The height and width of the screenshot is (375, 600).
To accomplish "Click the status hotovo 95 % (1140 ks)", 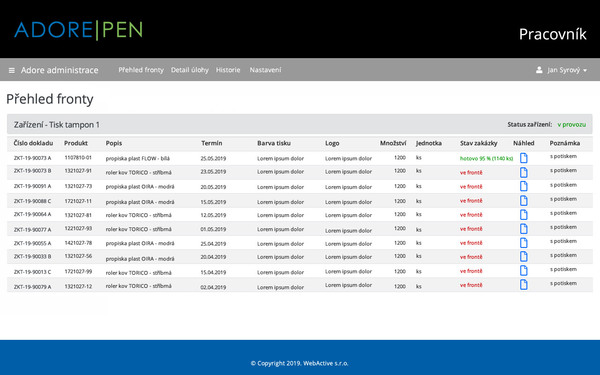I will [x=486, y=158].
